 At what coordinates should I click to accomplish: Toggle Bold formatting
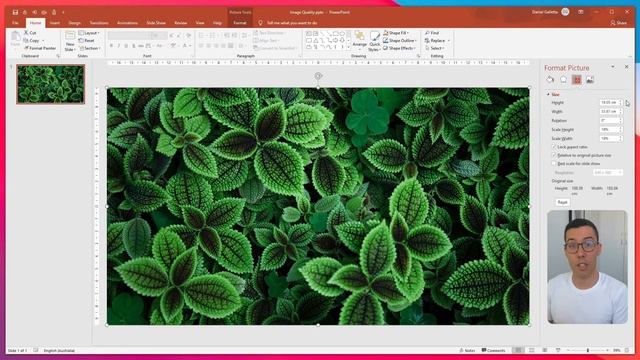pos(111,46)
